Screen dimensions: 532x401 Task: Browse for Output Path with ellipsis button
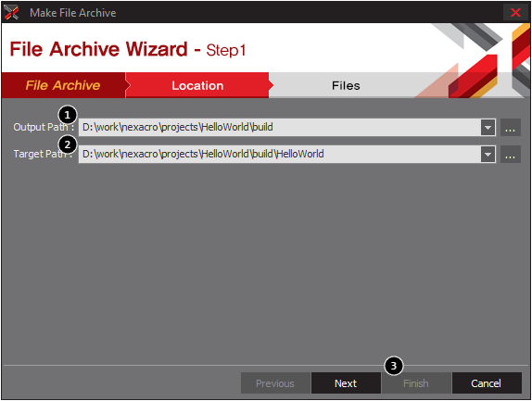coord(511,128)
